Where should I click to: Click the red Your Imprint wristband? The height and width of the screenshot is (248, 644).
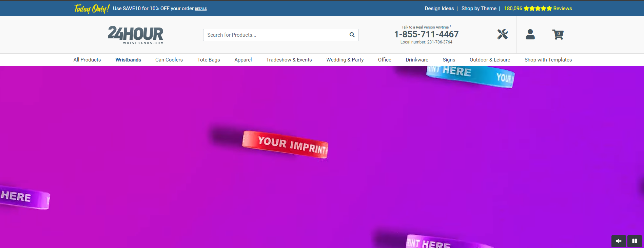tap(285, 144)
